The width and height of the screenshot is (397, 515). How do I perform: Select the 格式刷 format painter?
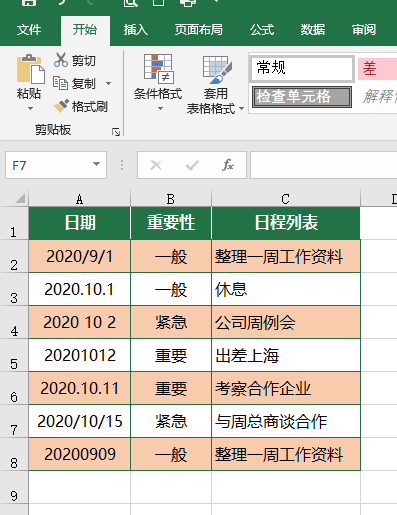pyautogui.click(x=80, y=106)
